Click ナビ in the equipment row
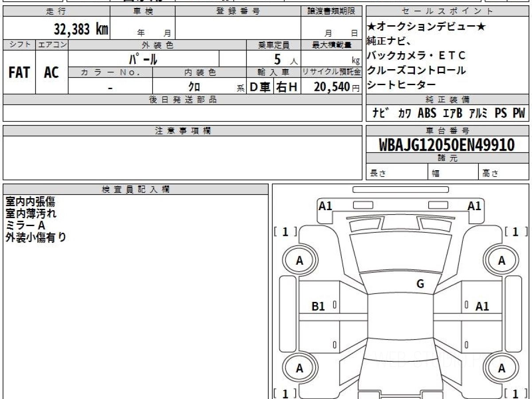This screenshot has width=532, height=399. click(382, 113)
